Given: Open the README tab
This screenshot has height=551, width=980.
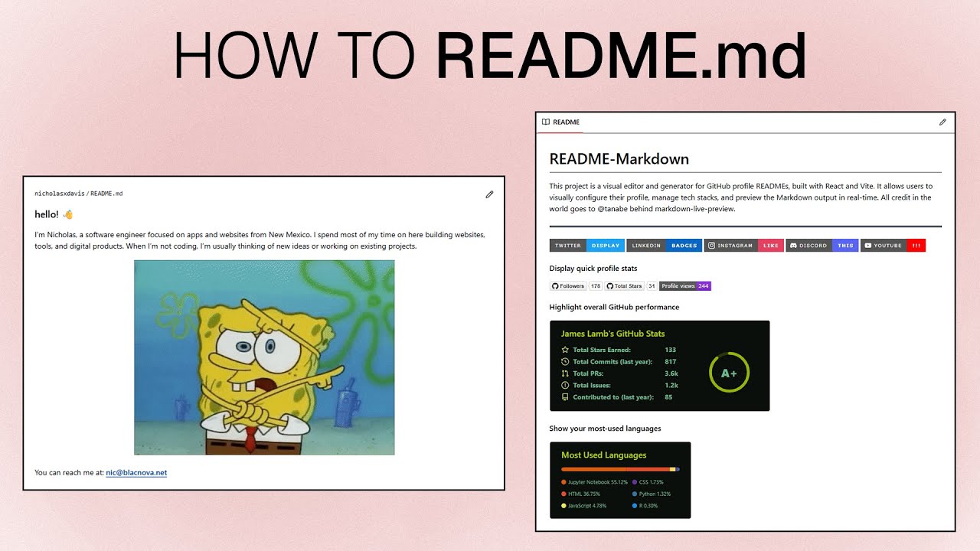Looking at the screenshot, I should click(x=560, y=122).
